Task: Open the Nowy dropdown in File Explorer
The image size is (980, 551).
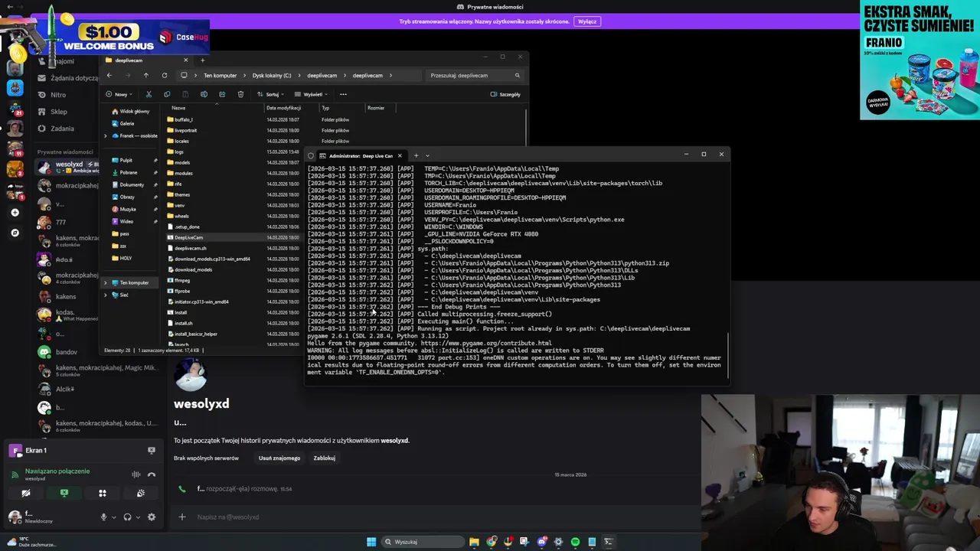Action: coord(118,94)
